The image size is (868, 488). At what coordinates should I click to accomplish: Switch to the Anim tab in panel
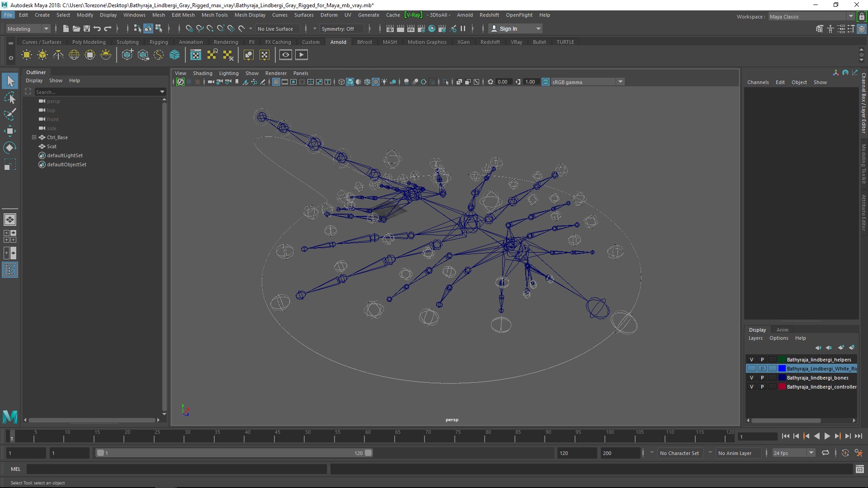point(782,329)
